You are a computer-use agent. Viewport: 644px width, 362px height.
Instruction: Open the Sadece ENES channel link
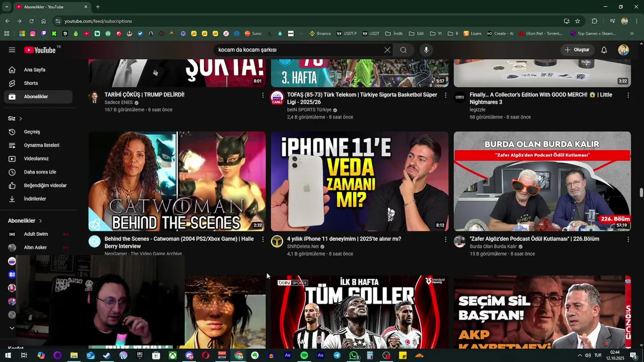pos(119,103)
